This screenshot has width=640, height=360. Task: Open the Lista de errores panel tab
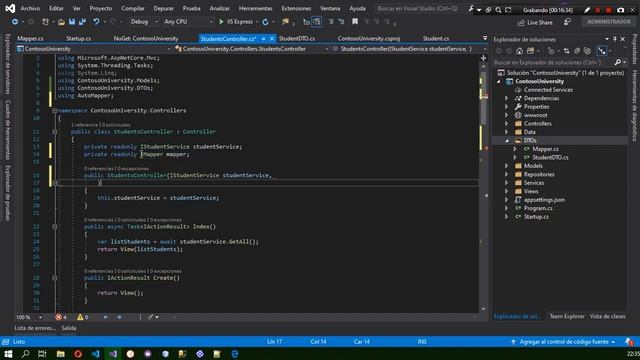[x=35, y=328]
